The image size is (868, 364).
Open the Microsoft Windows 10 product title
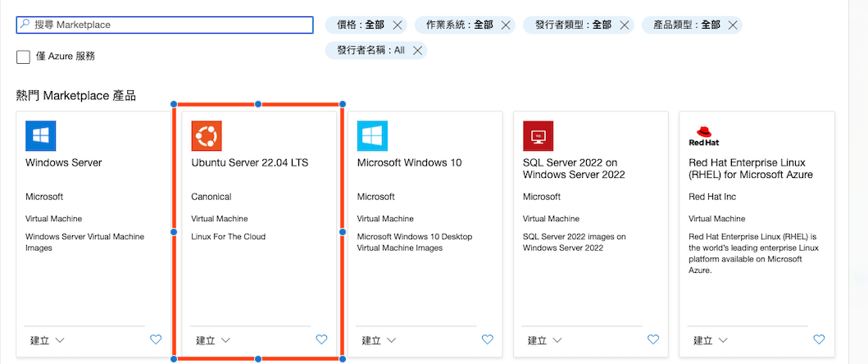click(x=409, y=163)
